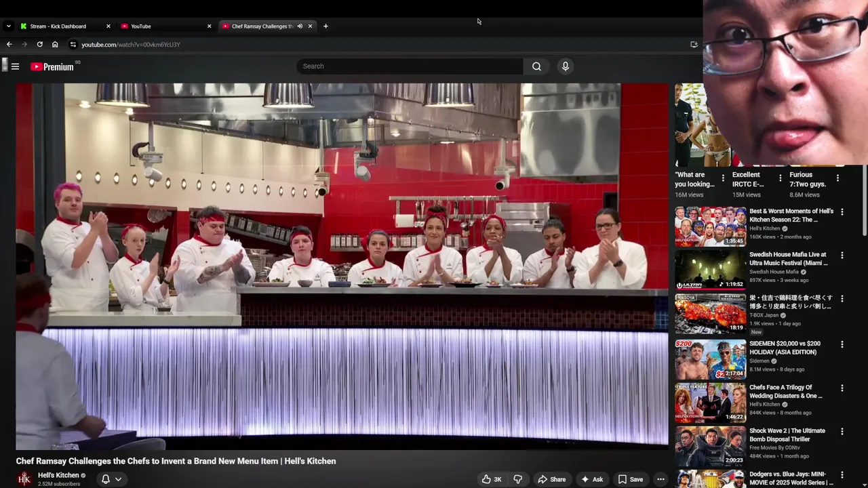
Task: Open Best & Worst Moments Season 22 thumbnail
Action: 710,226
